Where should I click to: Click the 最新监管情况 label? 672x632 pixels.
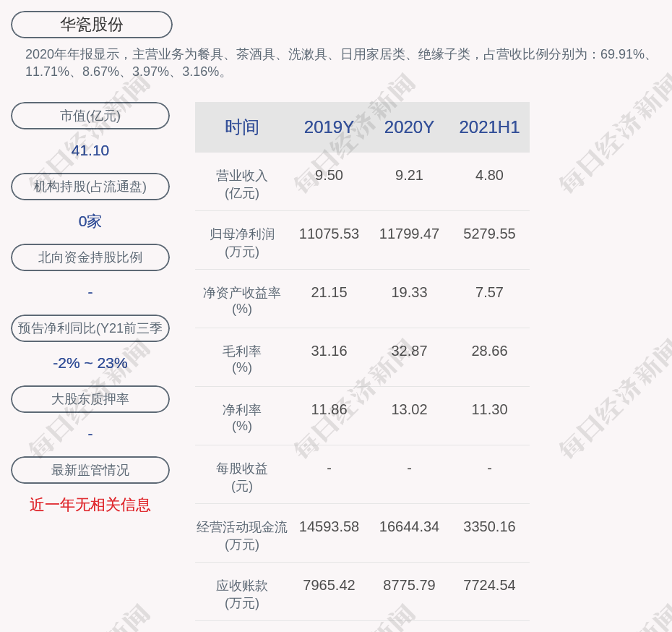[90, 470]
